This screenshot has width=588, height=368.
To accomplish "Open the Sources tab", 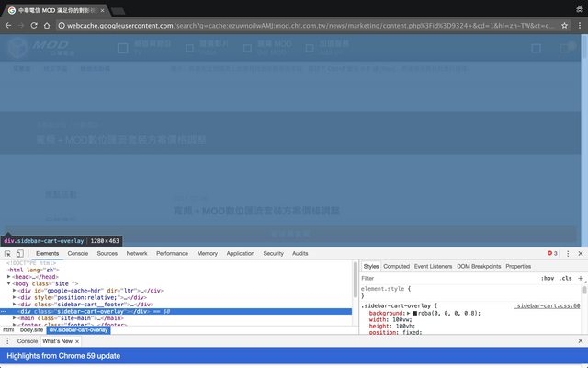I will click(x=107, y=254).
